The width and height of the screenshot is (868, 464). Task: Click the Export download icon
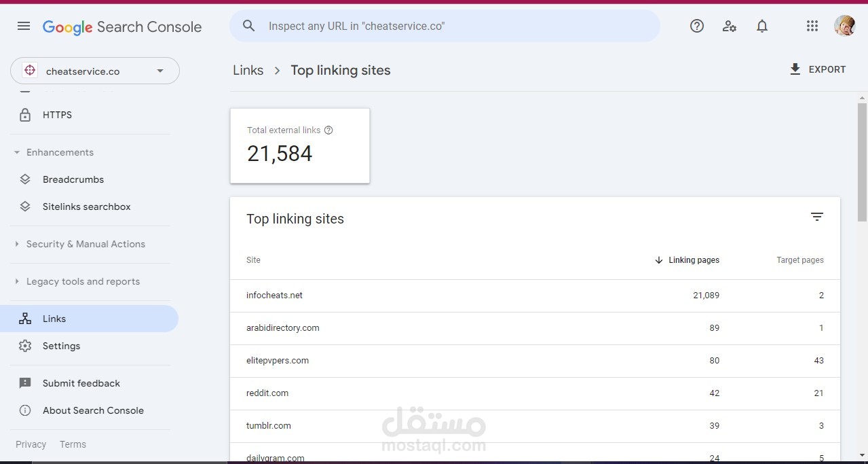(795, 69)
